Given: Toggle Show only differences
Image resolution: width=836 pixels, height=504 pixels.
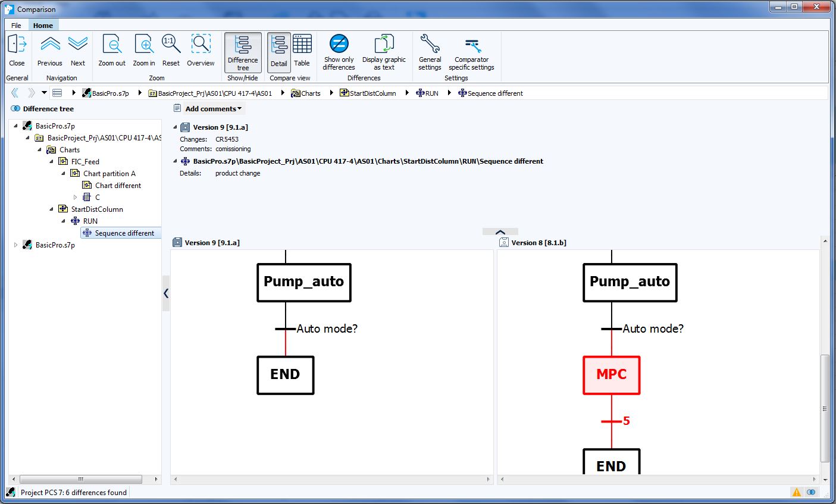Looking at the screenshot, I should coord(339,52).
